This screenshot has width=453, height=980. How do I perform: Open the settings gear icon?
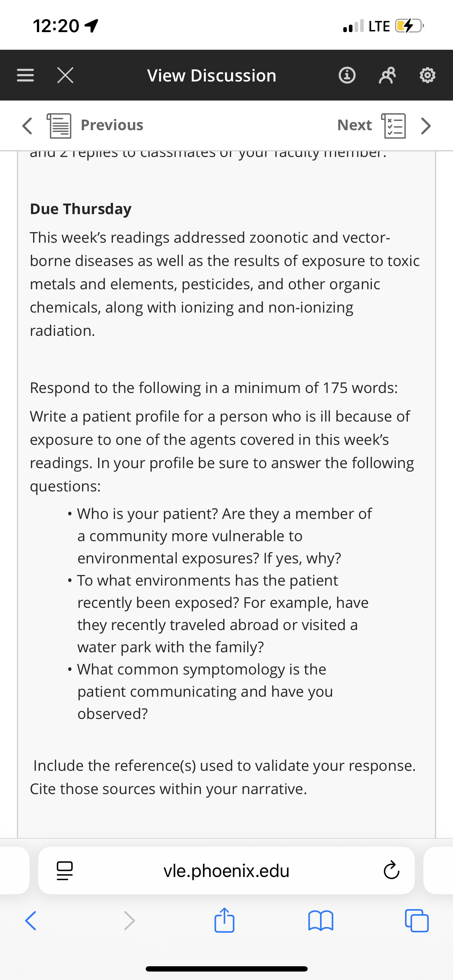(428, 75)
